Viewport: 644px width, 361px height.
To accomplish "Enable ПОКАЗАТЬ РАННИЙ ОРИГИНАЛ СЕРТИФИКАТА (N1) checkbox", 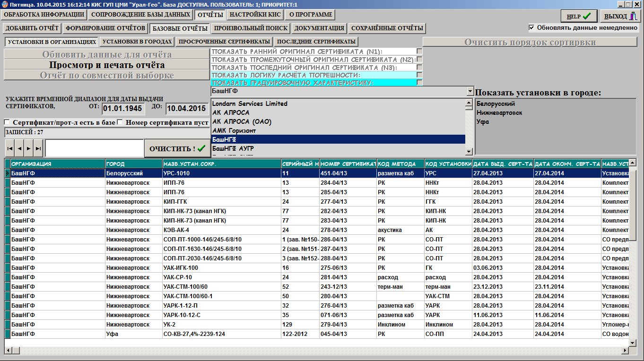I will (x=419, y=51).
